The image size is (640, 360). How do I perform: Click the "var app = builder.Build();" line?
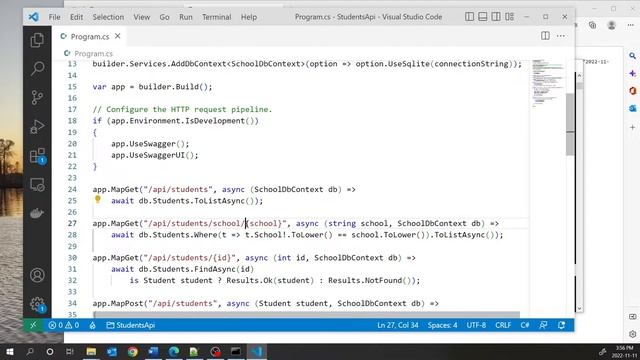152,87
